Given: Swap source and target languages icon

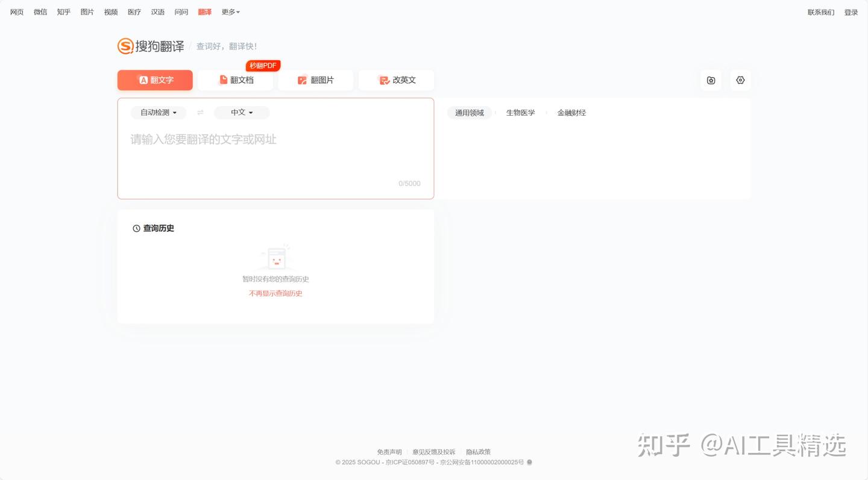Looking at the screenshot, I should (x=200, y=113).
